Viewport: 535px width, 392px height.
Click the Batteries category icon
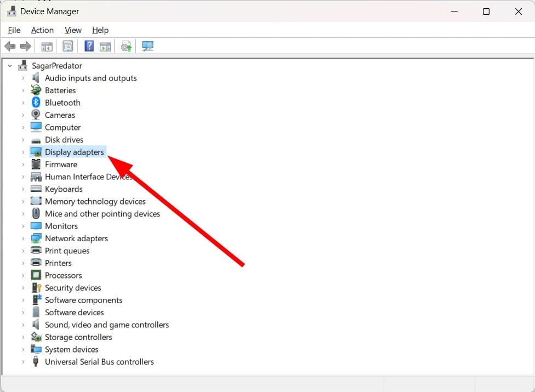pyautogui.click(x=36, y=90)
